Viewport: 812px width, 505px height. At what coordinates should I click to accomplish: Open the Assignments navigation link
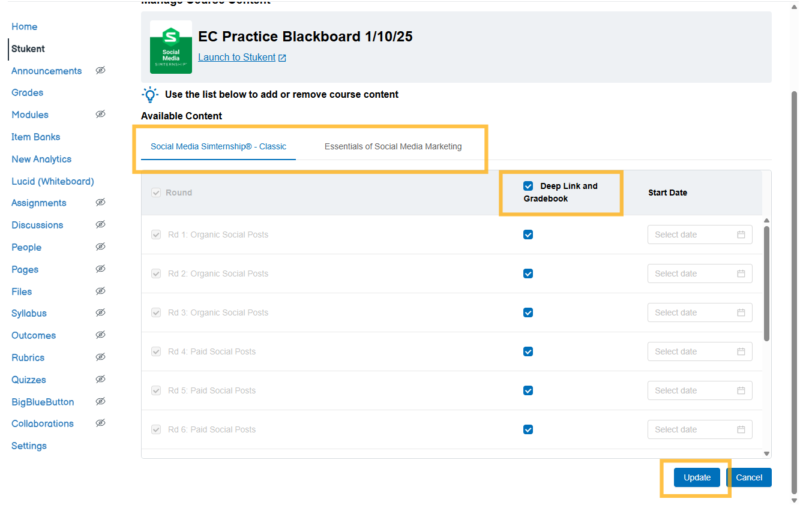point(39,203)
